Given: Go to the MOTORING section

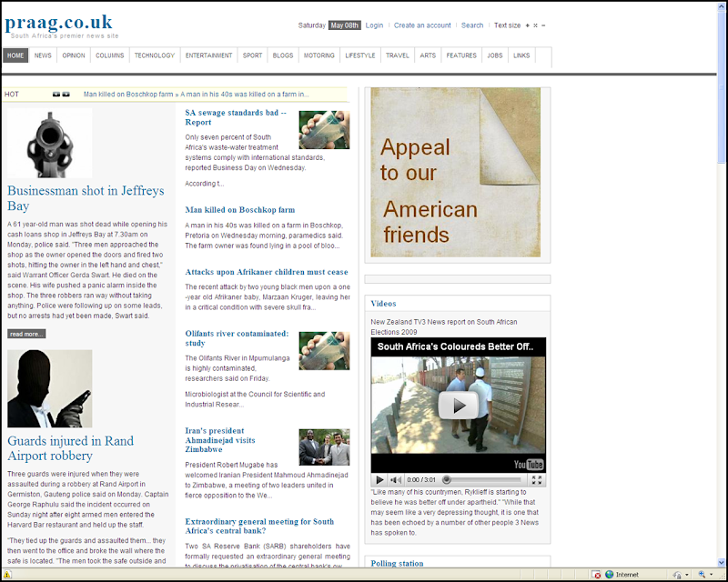Looking at the screenshot, I should pos(319,55).
